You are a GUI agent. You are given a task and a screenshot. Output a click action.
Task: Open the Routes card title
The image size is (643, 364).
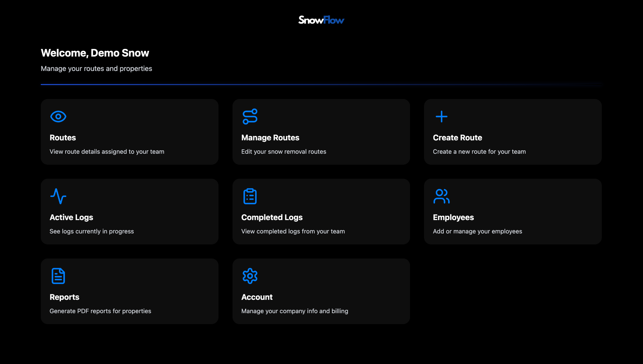63,138
